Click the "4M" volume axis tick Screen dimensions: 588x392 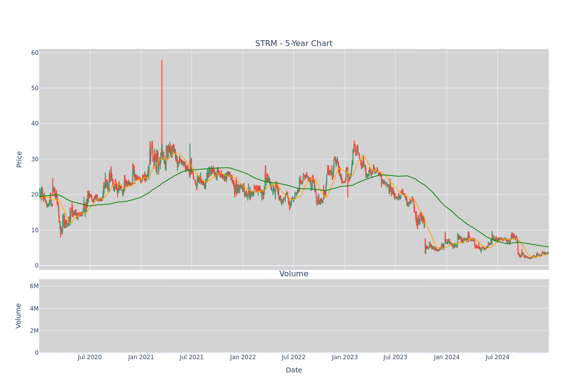click(34, 308)
